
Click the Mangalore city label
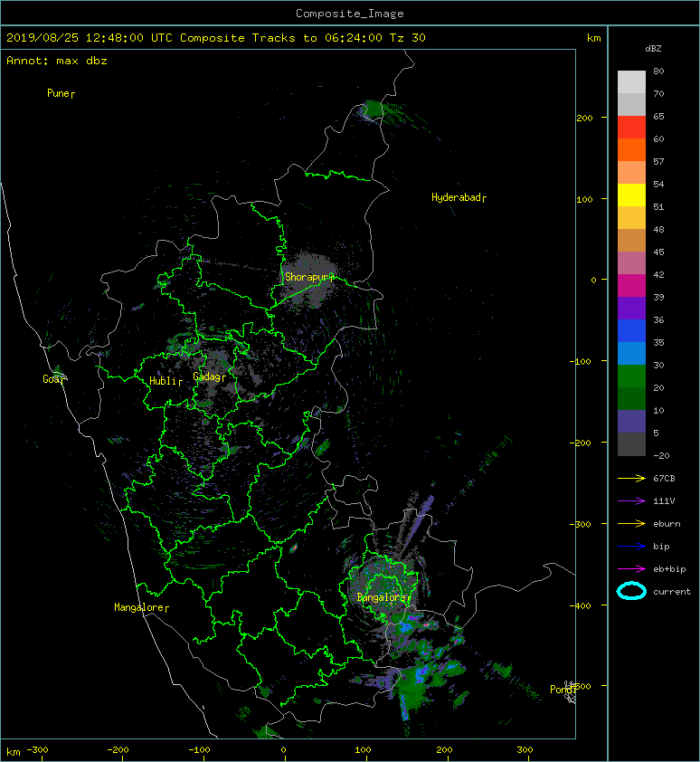point(141,607)
